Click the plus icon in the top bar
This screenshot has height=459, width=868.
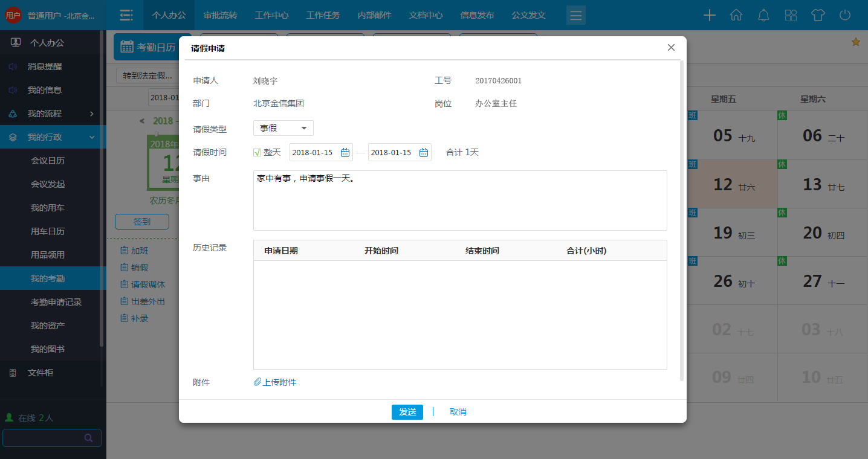710,15
